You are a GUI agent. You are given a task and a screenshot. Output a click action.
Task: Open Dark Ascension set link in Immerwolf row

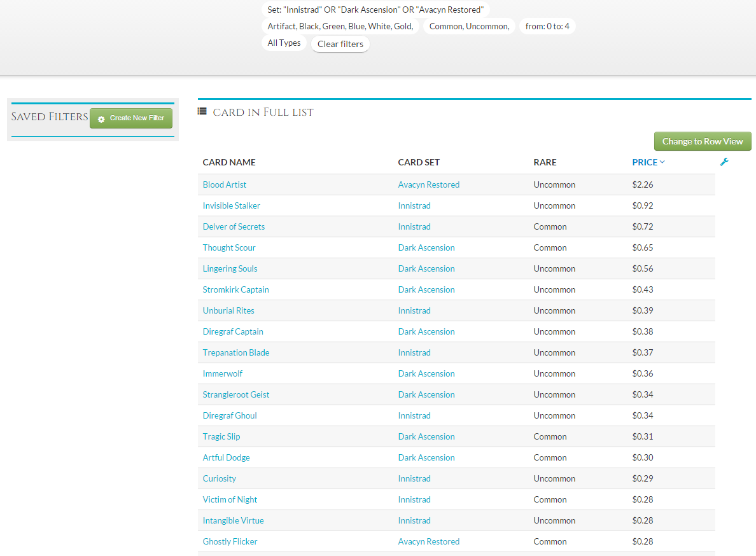click(426, 373)
